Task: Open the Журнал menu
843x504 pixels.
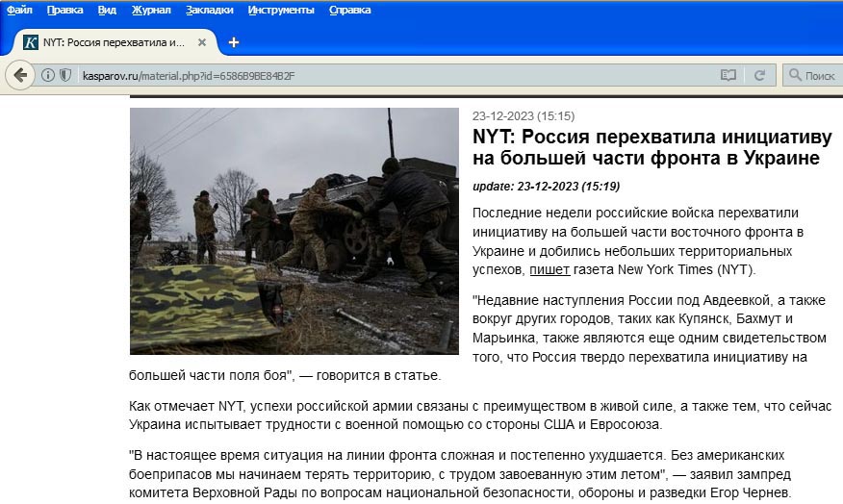Action: 151,10
